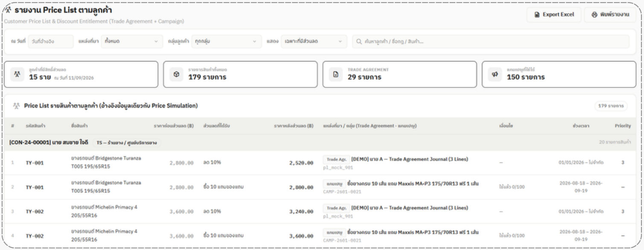
Task: Click the customers icon in 15 ราย card
Action: click(17, 74)
